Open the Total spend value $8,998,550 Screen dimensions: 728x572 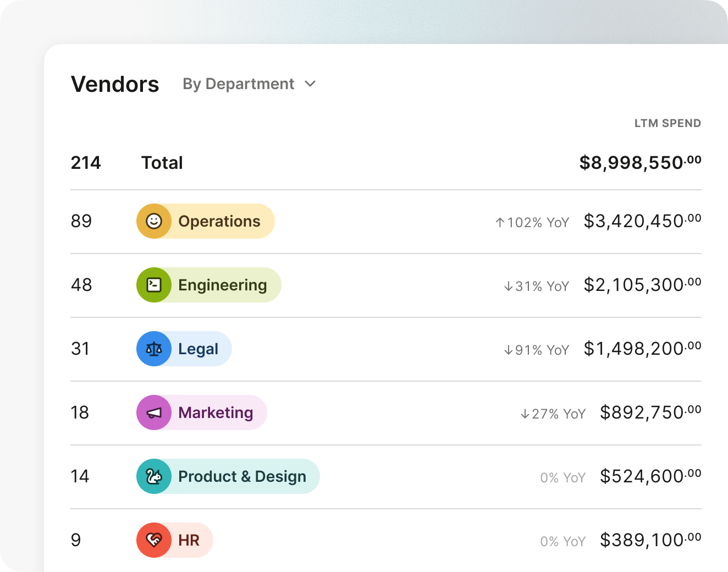click(x=639, y=162)
